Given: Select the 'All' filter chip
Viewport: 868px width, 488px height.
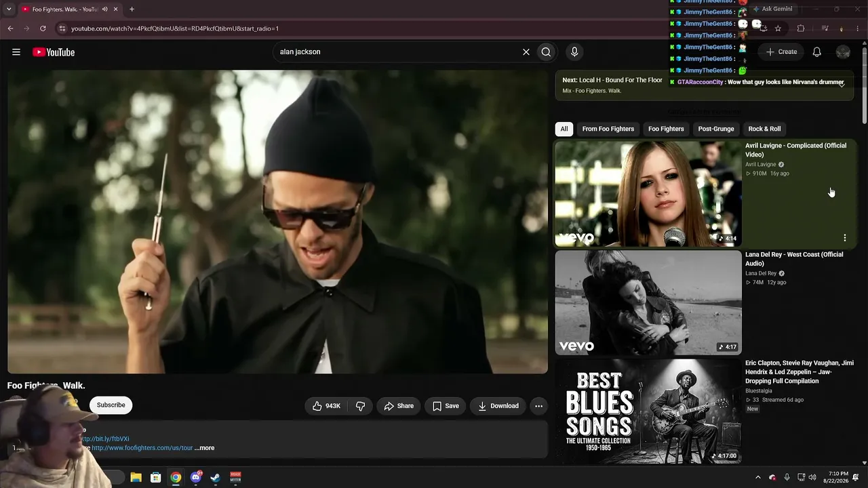Looking at the screenshot, I should pos(564,129).
